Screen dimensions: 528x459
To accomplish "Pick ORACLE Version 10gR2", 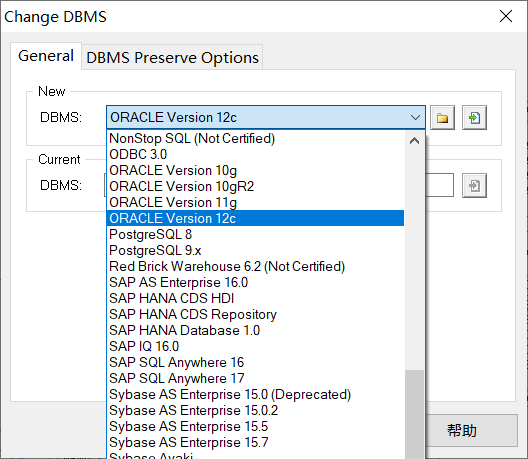I will coord(255,186).
